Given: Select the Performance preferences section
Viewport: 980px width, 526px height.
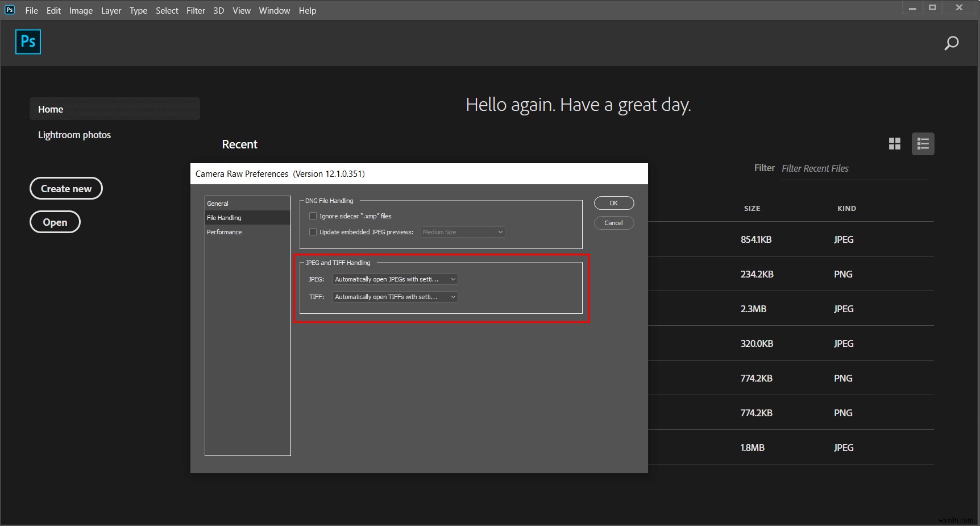Looking at the screenshot, I should [224, 231].
